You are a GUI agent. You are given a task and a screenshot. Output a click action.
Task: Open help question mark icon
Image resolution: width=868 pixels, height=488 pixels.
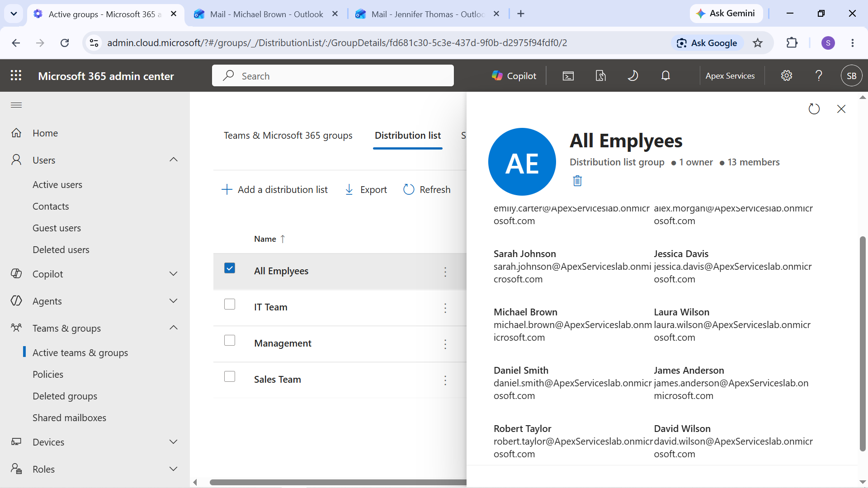click(x=819, y=76)
